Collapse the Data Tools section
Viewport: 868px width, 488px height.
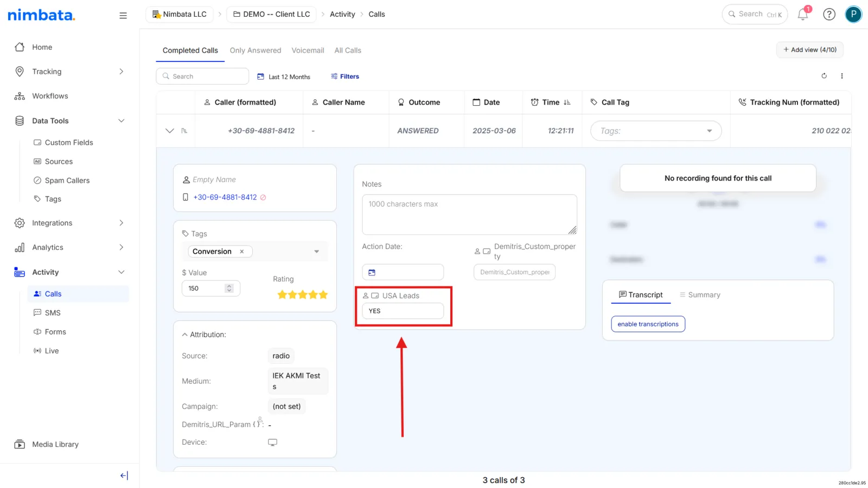121,121
